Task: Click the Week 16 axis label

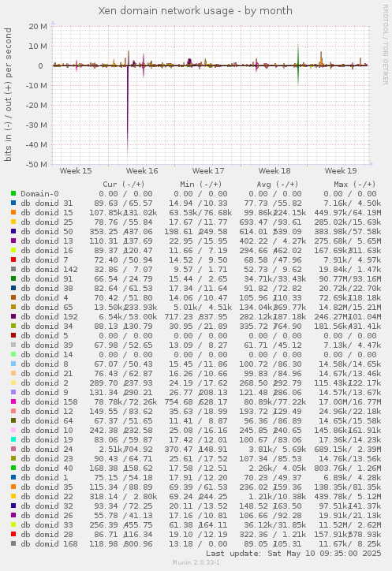Action: point(142,171)
